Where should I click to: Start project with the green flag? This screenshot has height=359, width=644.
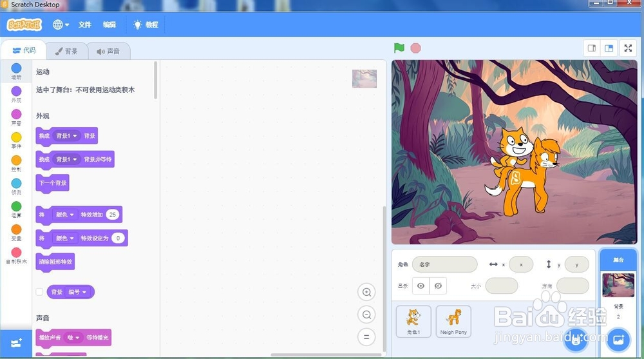click(399, 48)
